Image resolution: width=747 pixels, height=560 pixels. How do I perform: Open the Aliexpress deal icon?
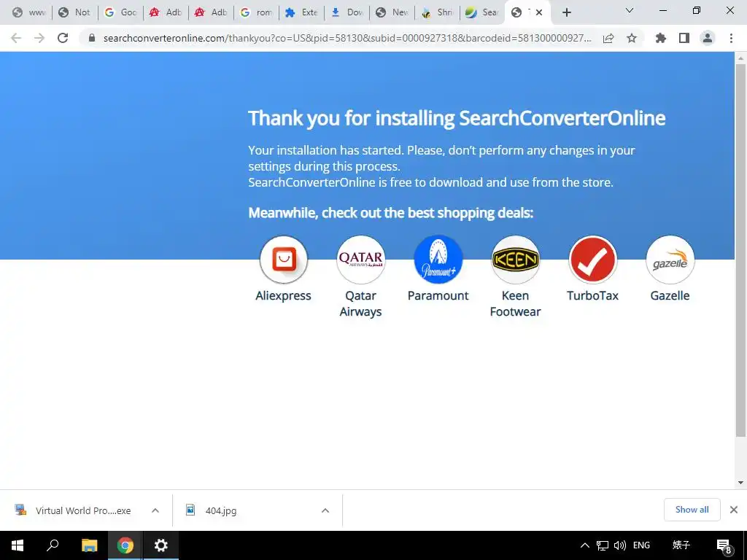284,260
